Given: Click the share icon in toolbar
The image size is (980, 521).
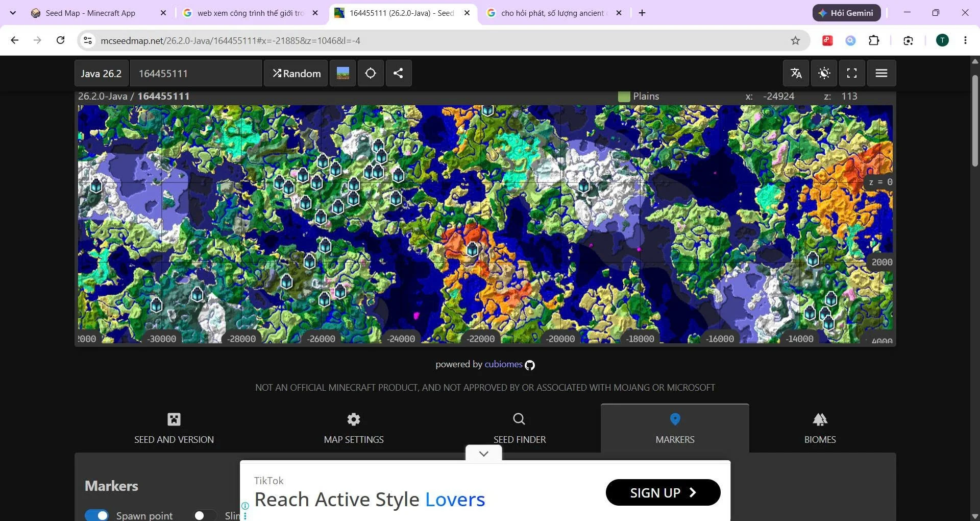Looking at the screenshot, I should click(399, 73).
